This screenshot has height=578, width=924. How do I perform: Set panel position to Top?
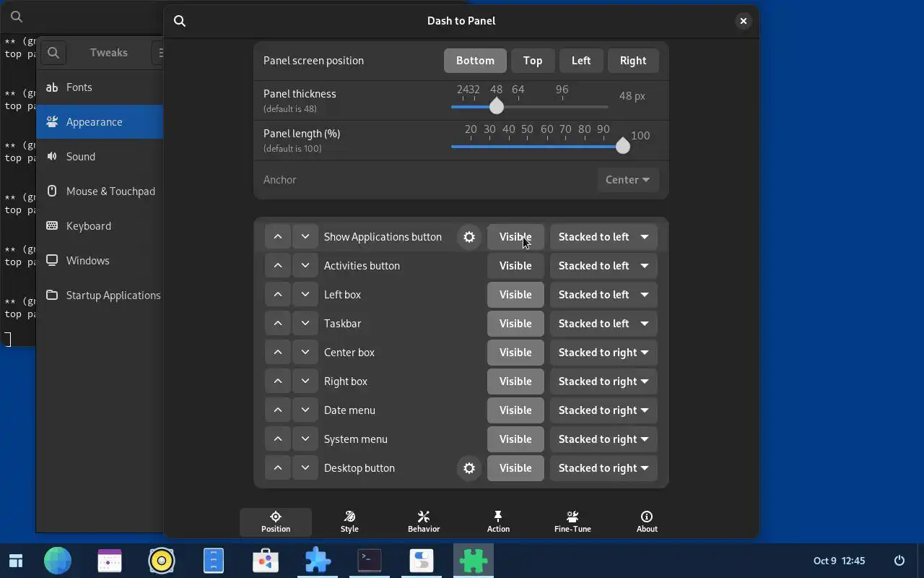pyautogui.click(x=533, y=61)
